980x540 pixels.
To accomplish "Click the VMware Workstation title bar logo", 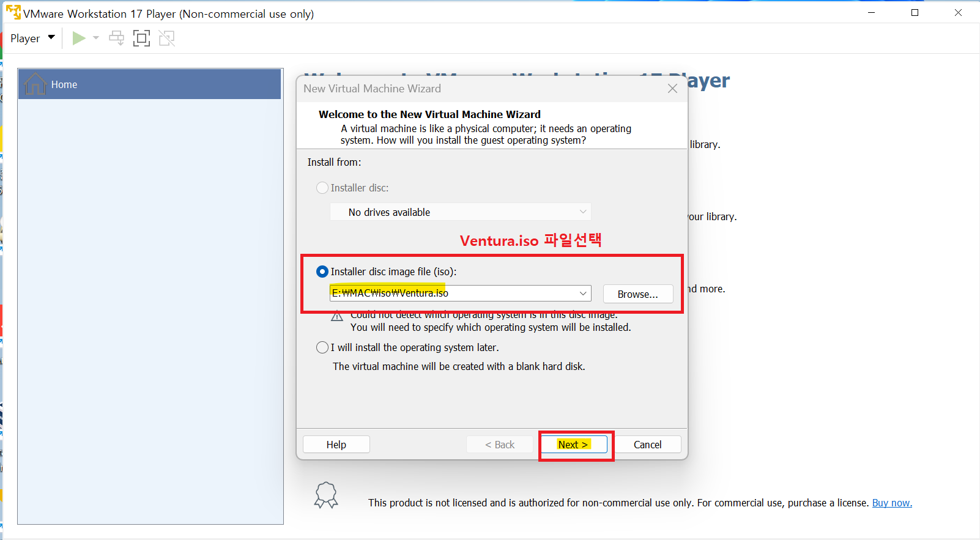I will [13, 12].
